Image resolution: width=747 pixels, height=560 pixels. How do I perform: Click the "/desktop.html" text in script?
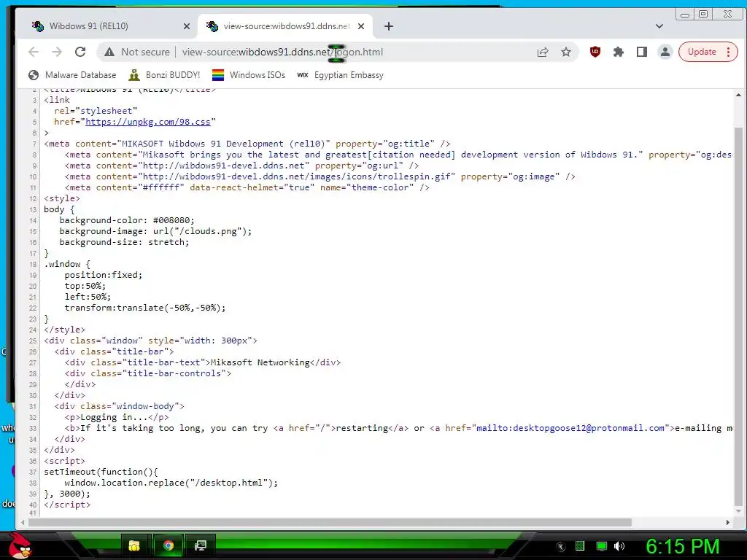[228, 483]
